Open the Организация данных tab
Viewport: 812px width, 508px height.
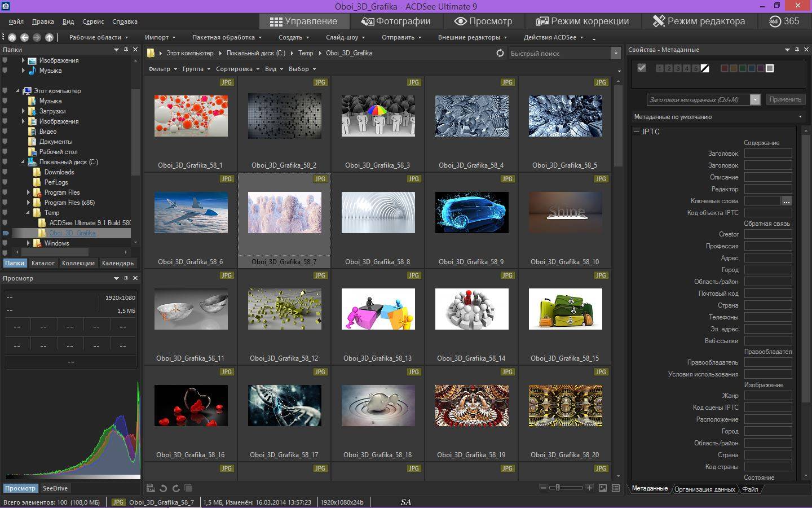pyautogui.click(x=704, y=489)
